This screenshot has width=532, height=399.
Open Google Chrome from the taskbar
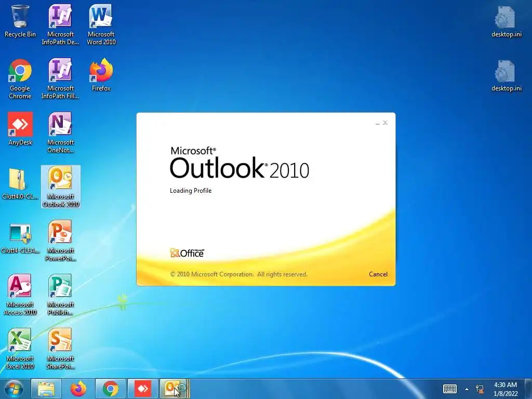[x=111, y=389]
